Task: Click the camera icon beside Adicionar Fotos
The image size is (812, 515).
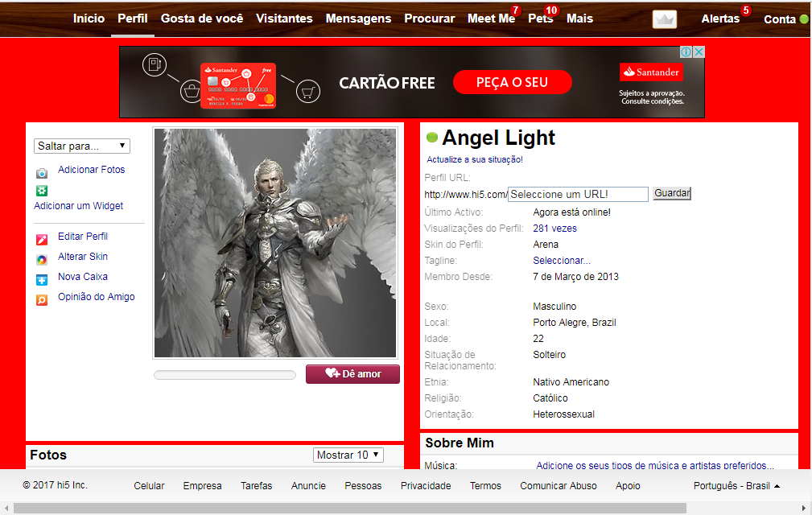Action: [41, 173]
